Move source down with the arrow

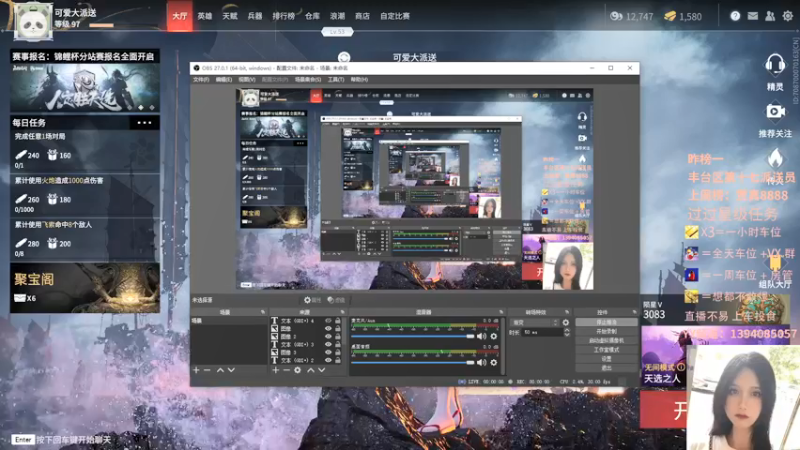[x=321, y=370]
